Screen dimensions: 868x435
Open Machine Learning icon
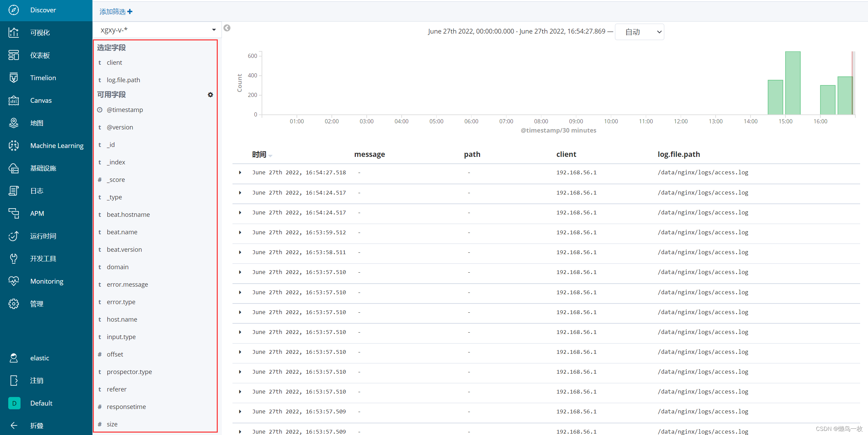point(14,146)
